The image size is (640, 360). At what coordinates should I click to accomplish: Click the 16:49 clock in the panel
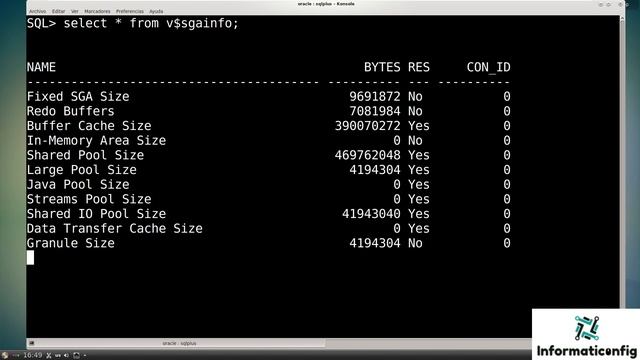pyautogui.click(x=32, y=356)
